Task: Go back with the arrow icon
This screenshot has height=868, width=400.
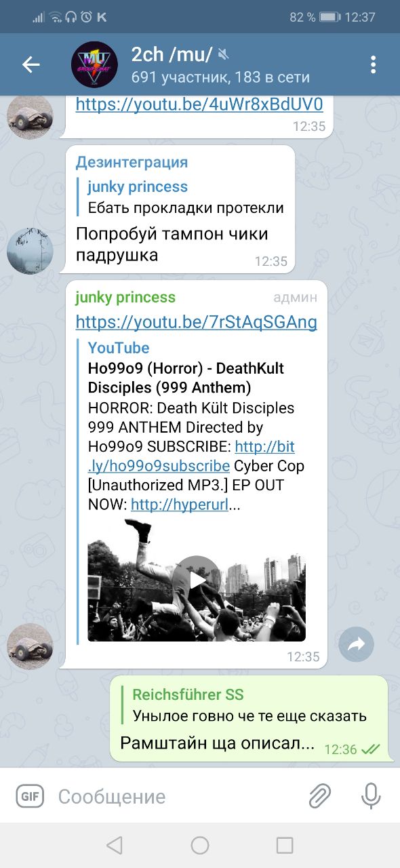Action: [31, 65]
